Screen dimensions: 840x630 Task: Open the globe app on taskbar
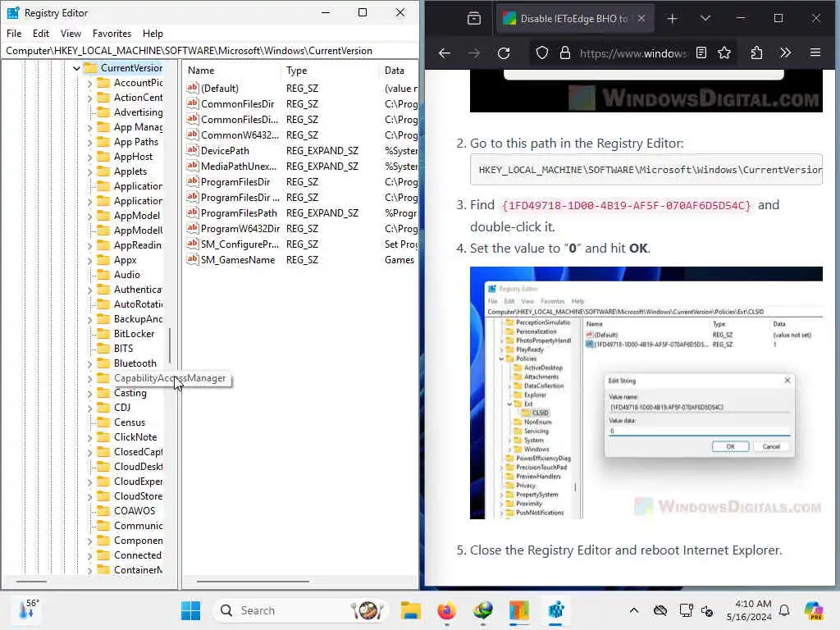tap(482, 610)
